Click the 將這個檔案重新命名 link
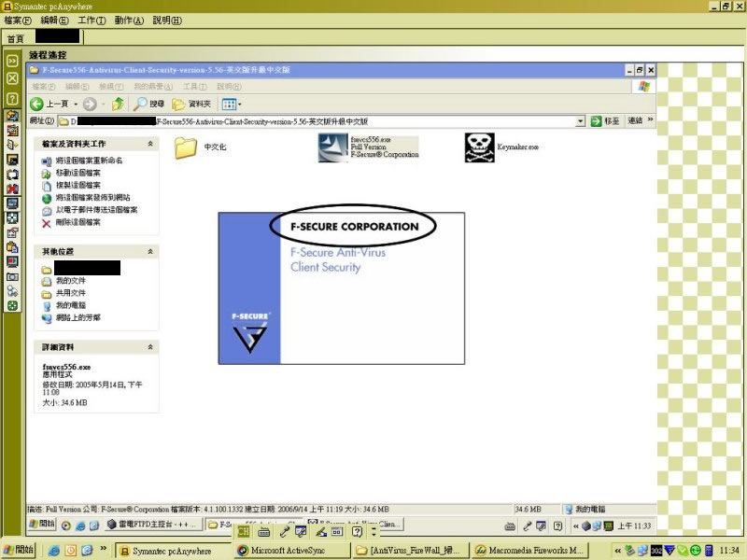Viewport: 747px width, 560px height. (89, 161)
